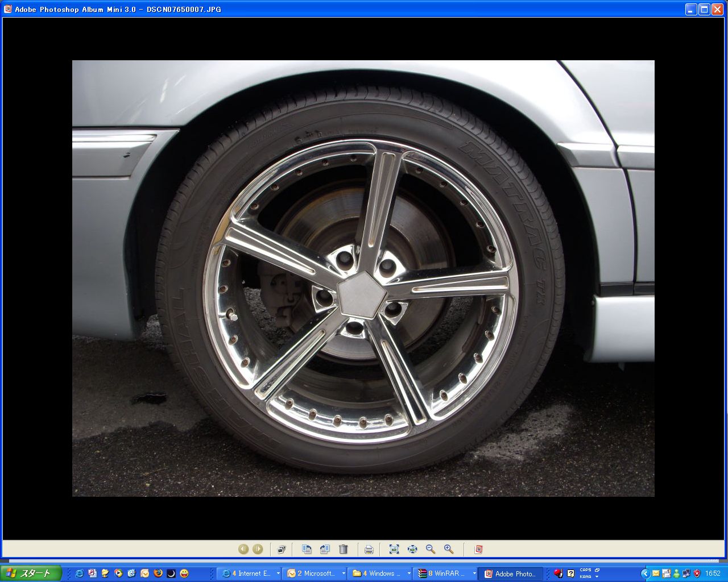Screen dimensions: 728x582
Task: Zoom in with the plus magnifier
Action: coord(449,549)
